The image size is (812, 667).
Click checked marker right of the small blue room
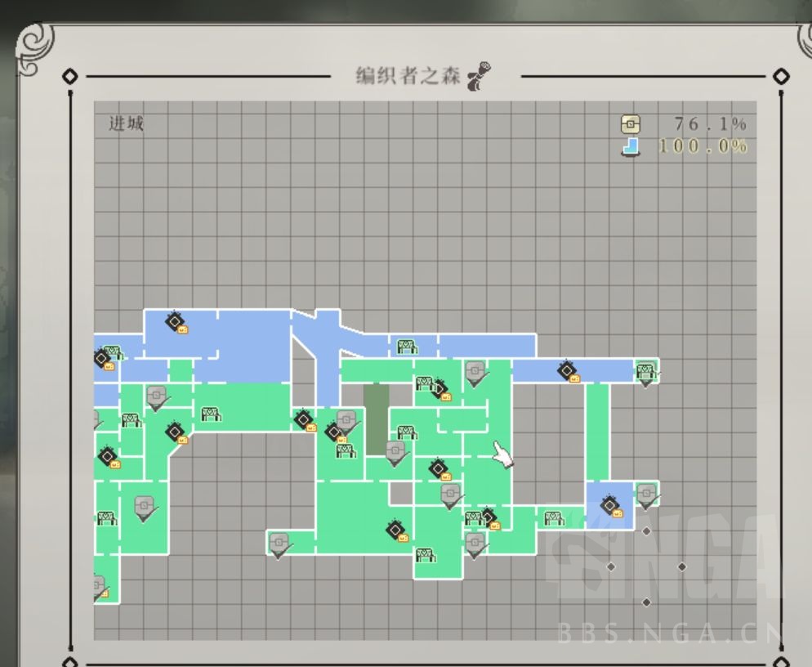pos(646,495)
